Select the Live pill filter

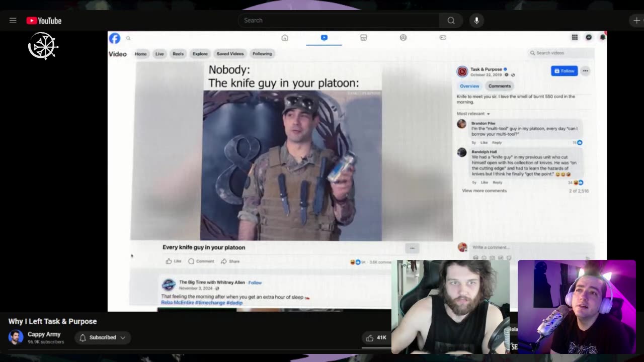159,54
